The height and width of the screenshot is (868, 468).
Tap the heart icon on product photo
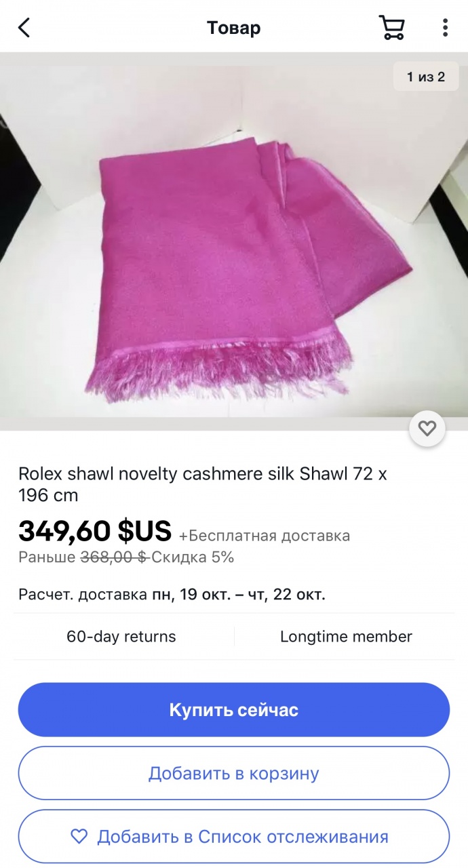coord(427,429)
